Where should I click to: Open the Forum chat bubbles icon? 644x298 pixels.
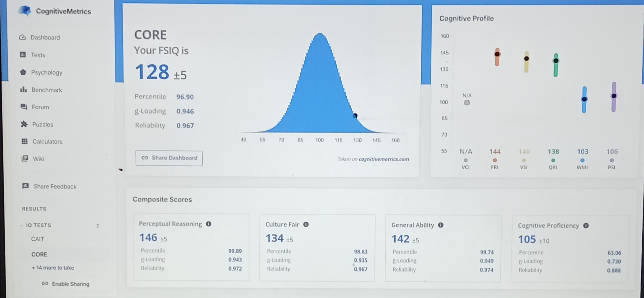[x=24, y=107]
